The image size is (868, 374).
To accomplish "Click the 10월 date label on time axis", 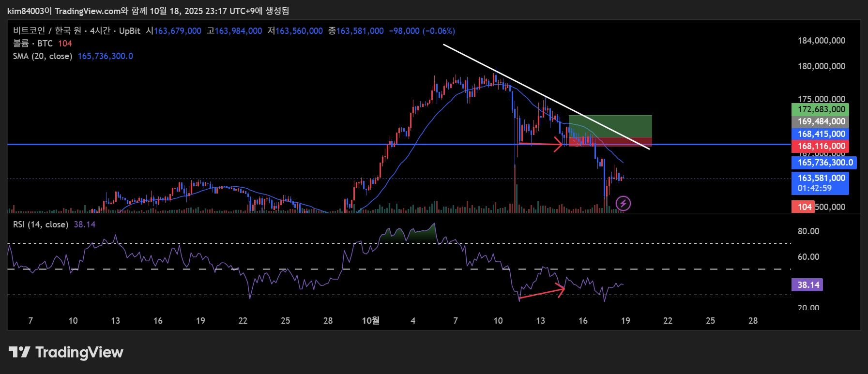I will (x=371, y=321).
